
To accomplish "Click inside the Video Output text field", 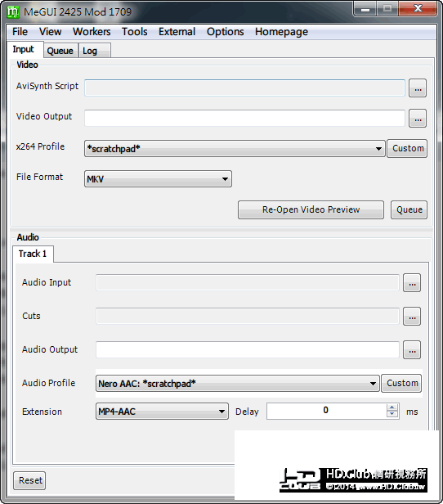I will 244,119.
